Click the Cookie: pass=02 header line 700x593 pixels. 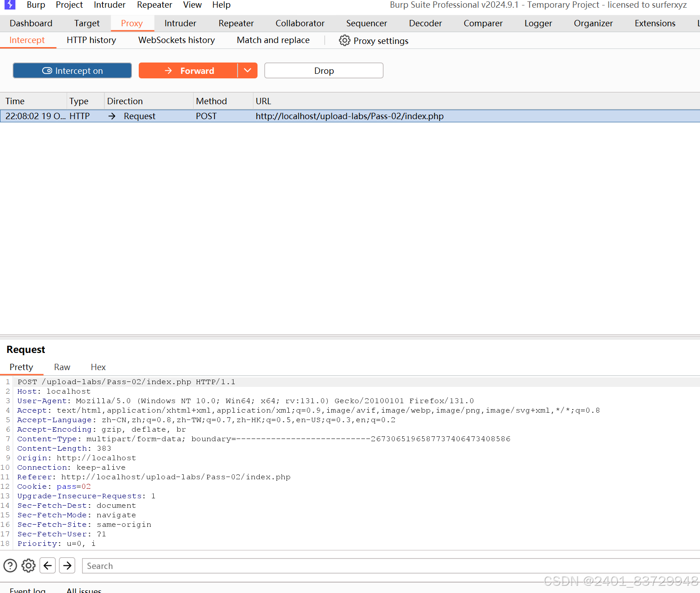click(x=54, y=487)
